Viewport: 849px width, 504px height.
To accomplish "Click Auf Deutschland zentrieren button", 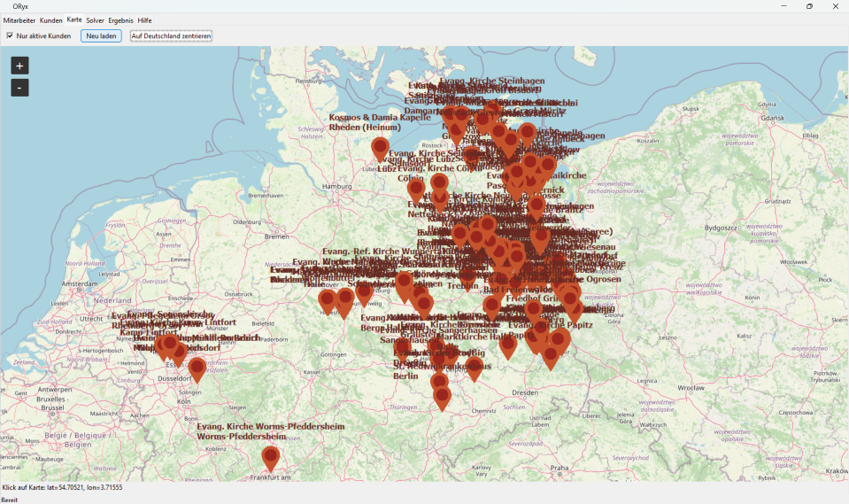I will coord(171,36).
